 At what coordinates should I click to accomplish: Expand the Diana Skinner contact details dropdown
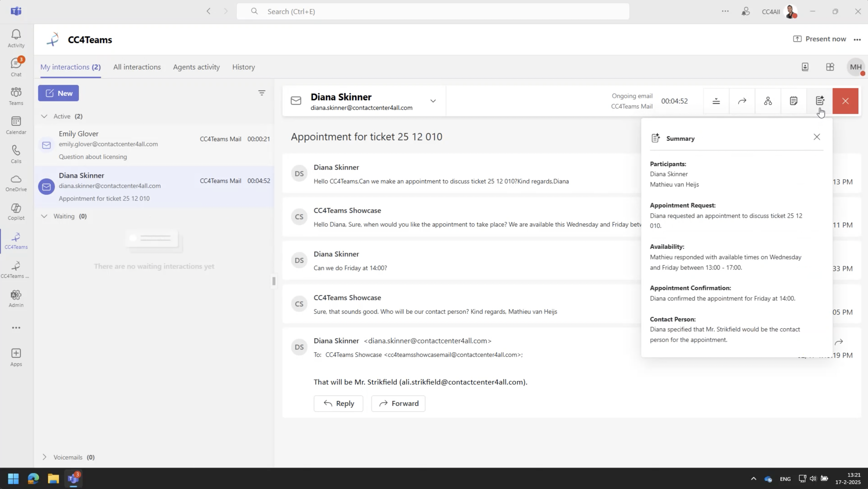pos(433,101)
